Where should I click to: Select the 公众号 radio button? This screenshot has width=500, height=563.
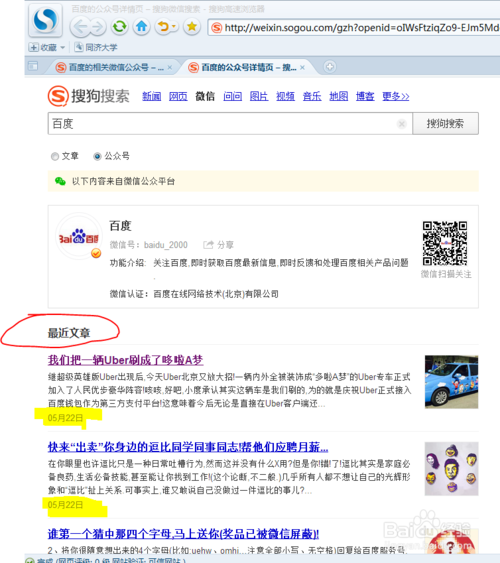pos(97,156)
